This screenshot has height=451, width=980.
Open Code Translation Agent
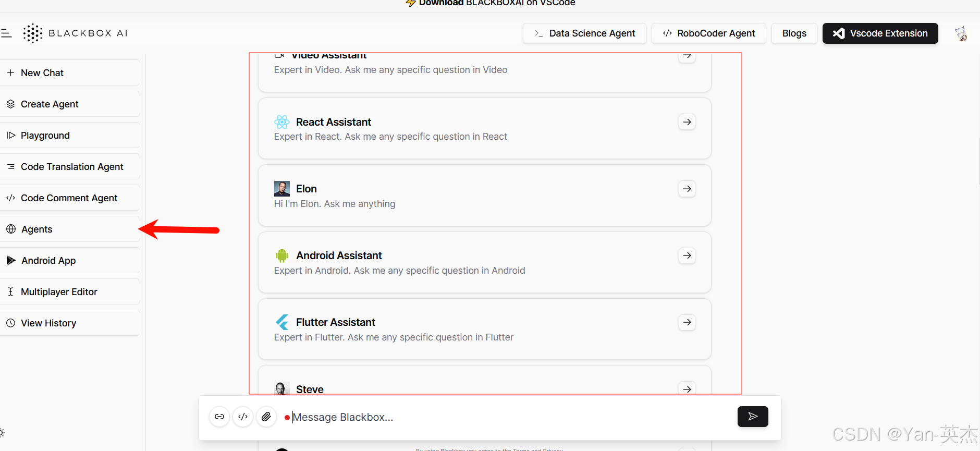click(x=70, y=167)
